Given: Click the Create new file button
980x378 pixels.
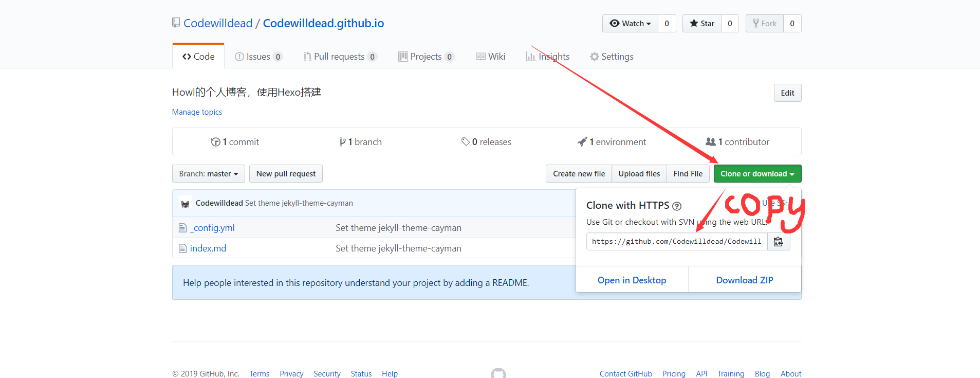Looking at the screenshot, I should point(579,174).
